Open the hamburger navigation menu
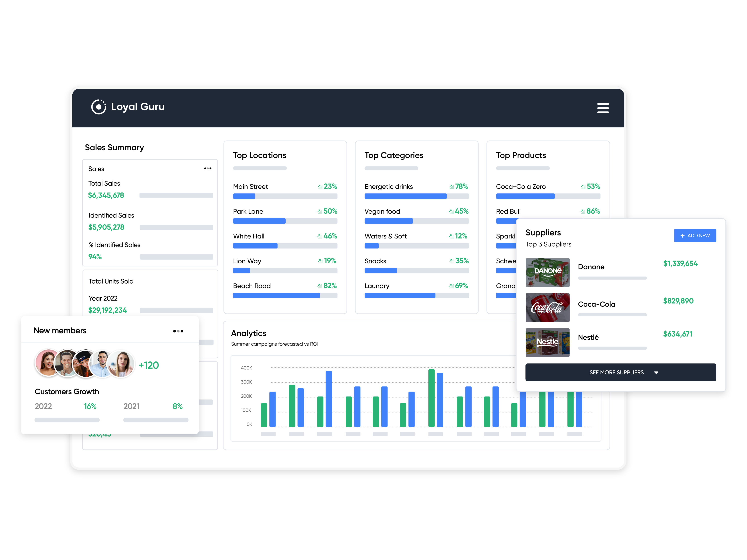747x560 pixels. coord(603,108)
